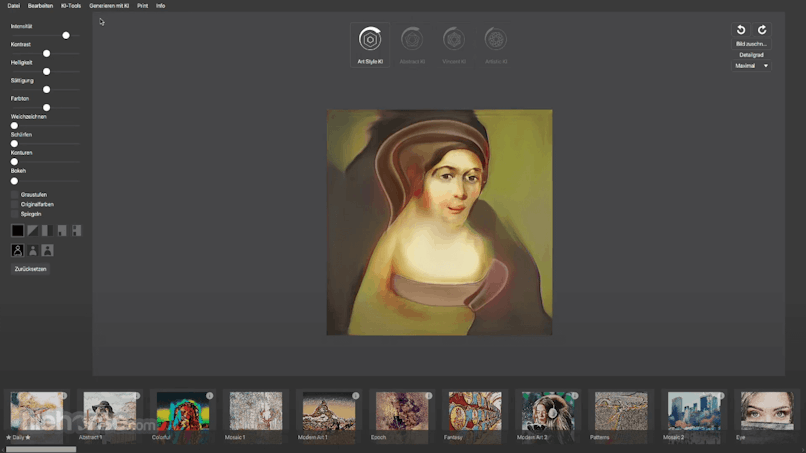The width and height of the screenshot is (806, 453).
Task: Select the light person on dark mask icon
Action: (x=33, y=250)
